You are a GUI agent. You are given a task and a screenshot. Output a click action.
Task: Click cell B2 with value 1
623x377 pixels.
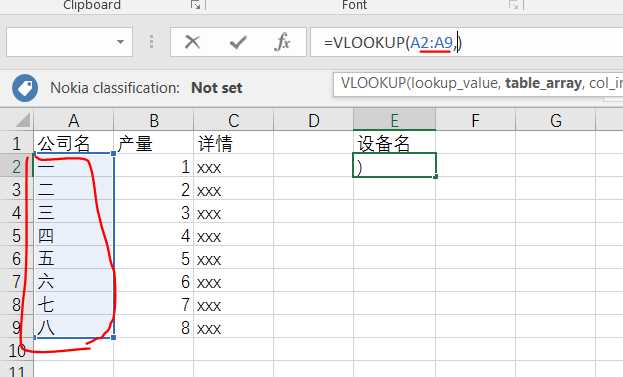tap(154, 166)
